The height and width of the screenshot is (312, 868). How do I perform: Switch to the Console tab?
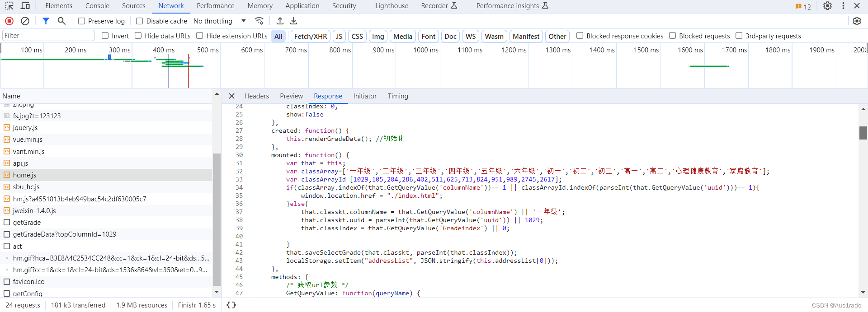pyautogui.click(x=97, y=6)
